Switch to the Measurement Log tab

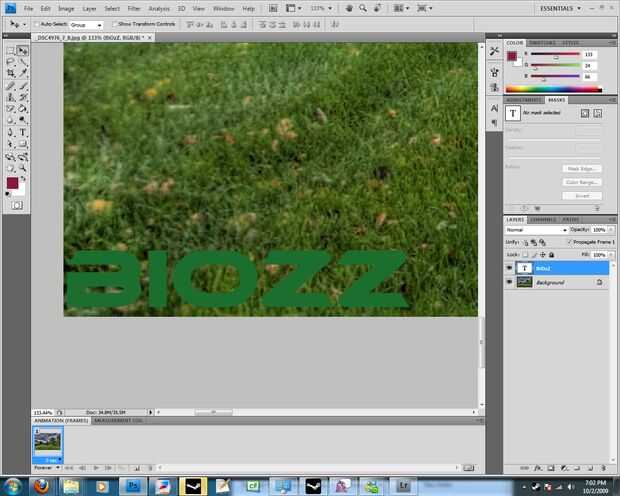tap(118, 420)
